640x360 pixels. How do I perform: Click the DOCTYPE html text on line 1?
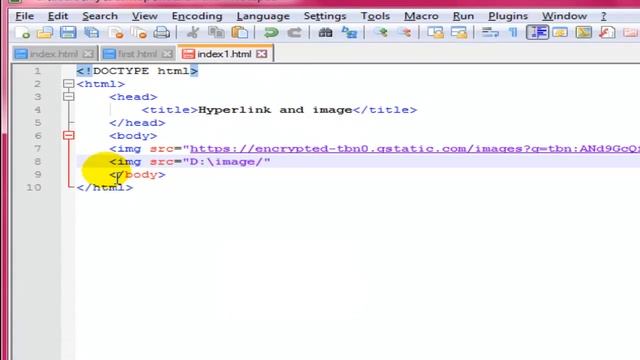[x=141, y=71]
